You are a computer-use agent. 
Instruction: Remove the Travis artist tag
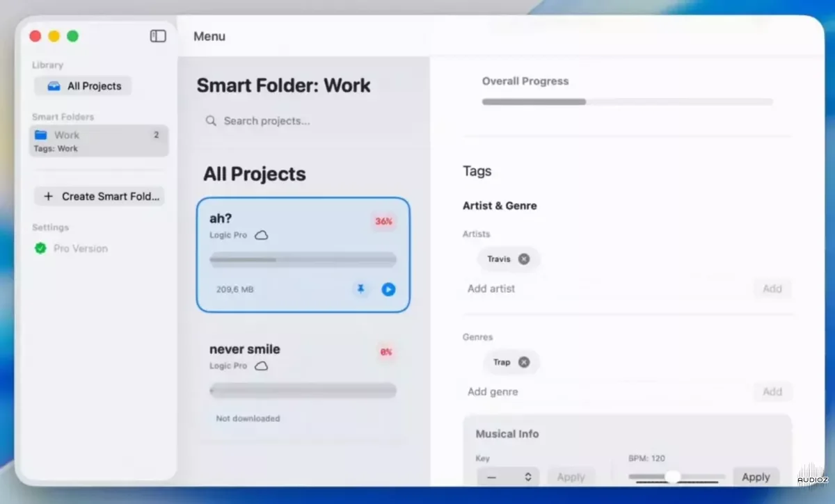[524, 259]
